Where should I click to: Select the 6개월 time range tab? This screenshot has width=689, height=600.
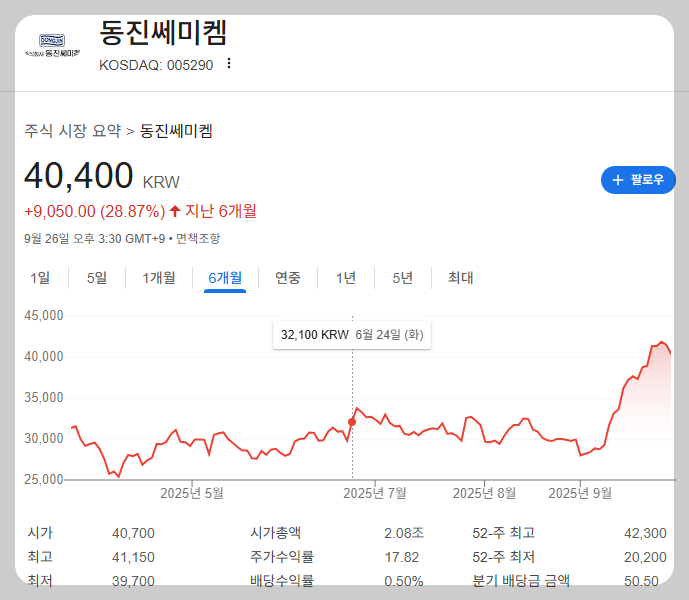click(225, 278)
